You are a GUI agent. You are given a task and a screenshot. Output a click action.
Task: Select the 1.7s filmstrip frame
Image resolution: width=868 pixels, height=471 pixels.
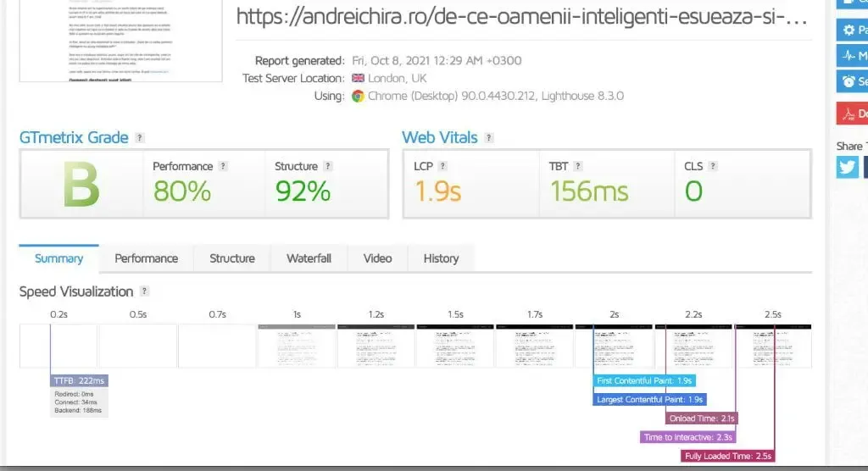tap(535, 346)
